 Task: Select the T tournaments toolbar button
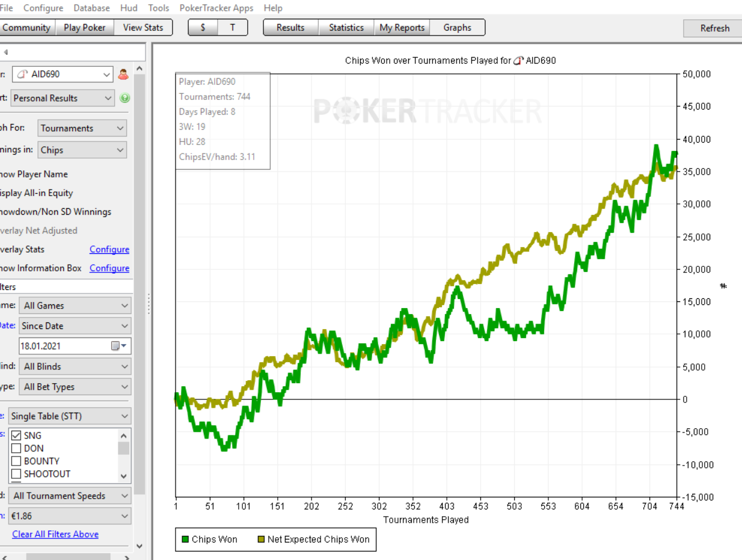pyautogui.click(x=233, y=28)
